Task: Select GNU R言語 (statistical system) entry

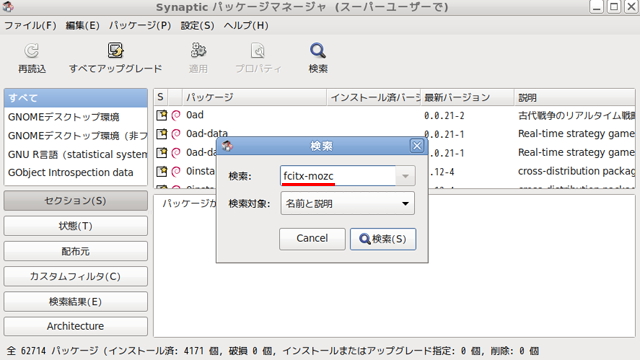Action: click(x=76, y=154)
